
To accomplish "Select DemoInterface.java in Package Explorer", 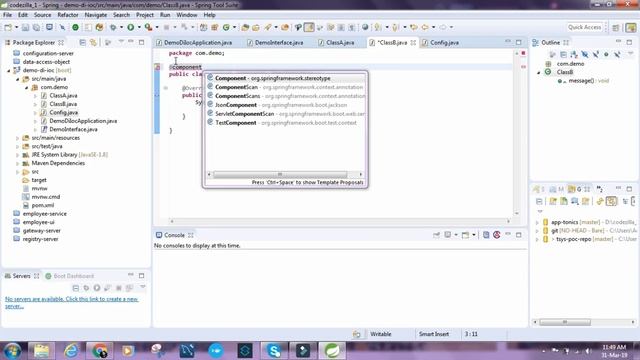I will (x=73, y=129).
